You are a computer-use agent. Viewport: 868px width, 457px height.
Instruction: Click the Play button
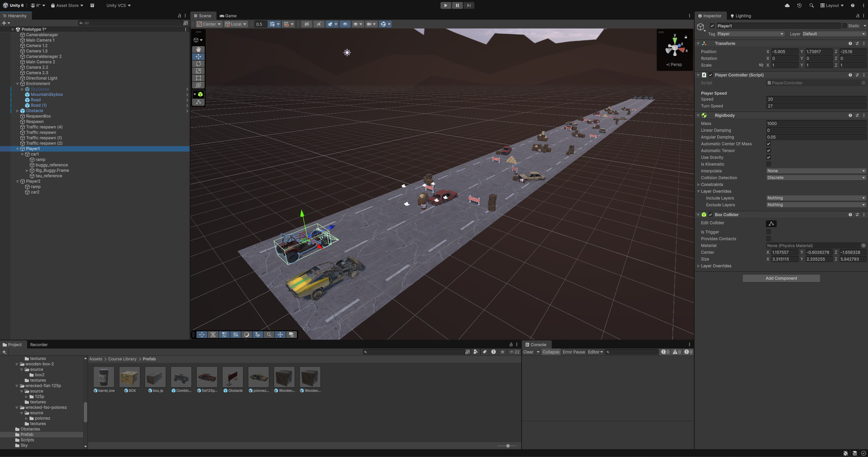coord(446,5)
